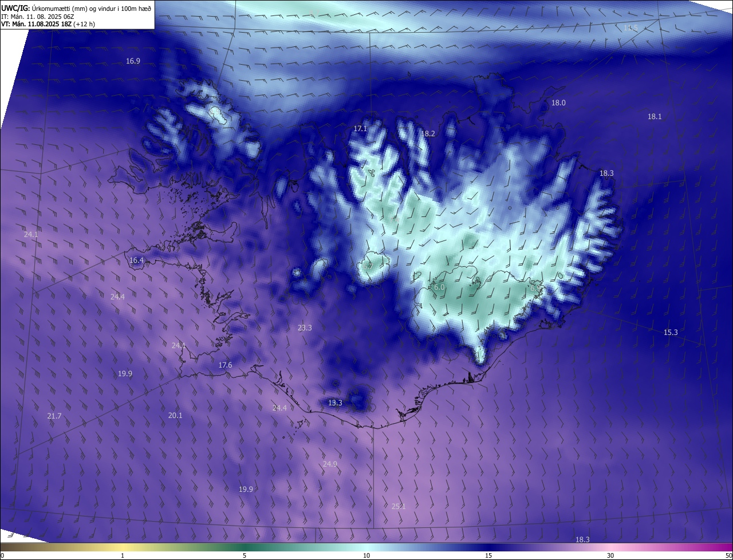Click the 18.2 value label
Screen dimensions: 733x560
428,133
